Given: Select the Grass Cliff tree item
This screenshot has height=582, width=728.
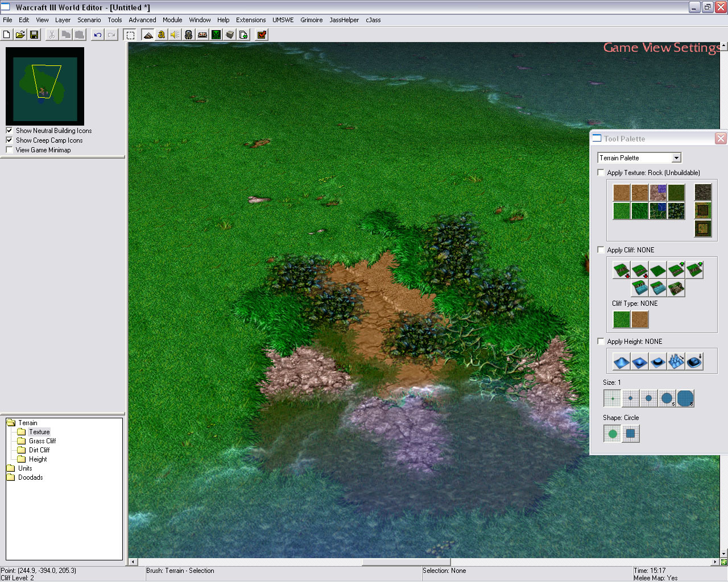Looking at the screenshot, I should pos(42,441).
